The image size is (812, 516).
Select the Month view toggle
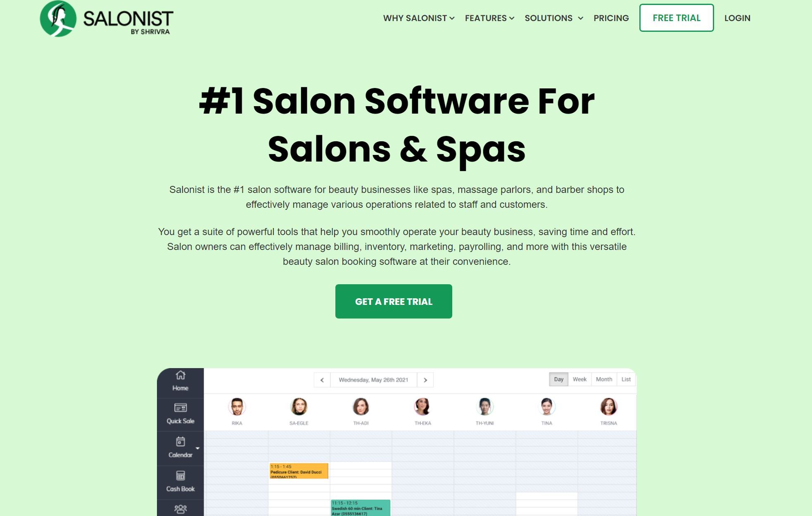604,380
